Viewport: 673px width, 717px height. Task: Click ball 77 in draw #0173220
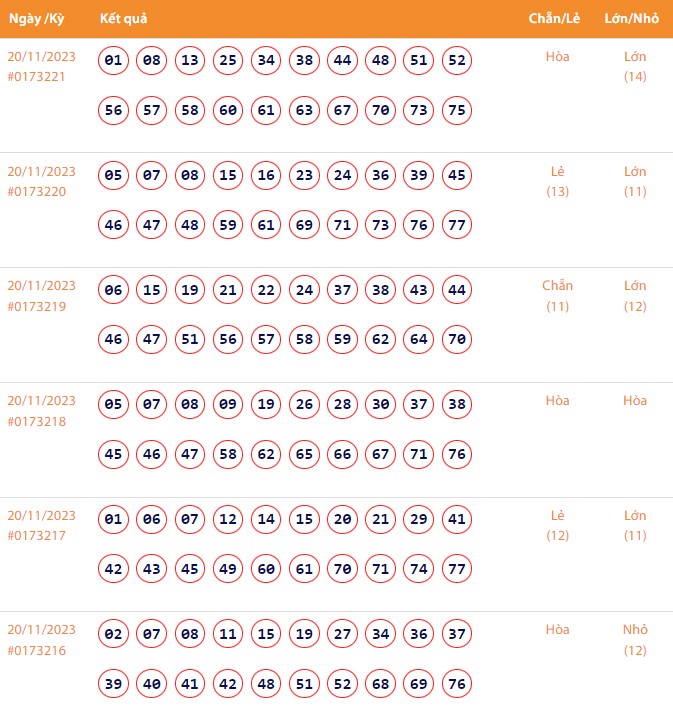click(x=457, y=225)
